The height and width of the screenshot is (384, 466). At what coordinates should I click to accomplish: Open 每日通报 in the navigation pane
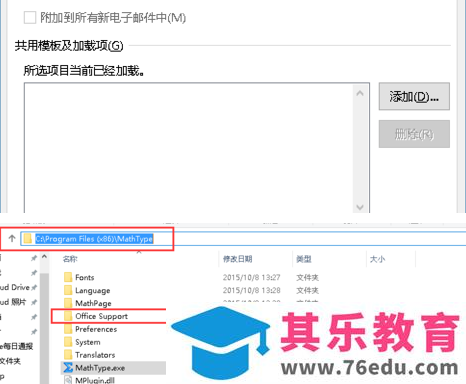tap(16, 346)
